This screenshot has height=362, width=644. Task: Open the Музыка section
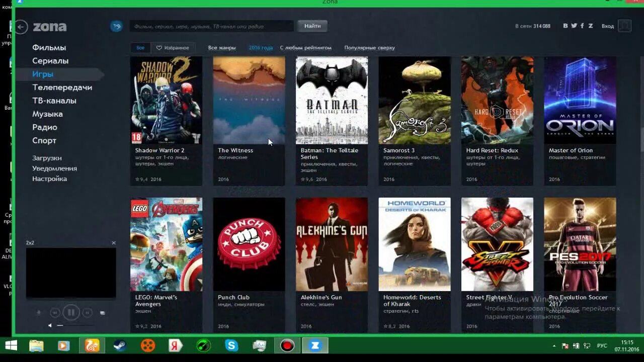click(47, 114)
